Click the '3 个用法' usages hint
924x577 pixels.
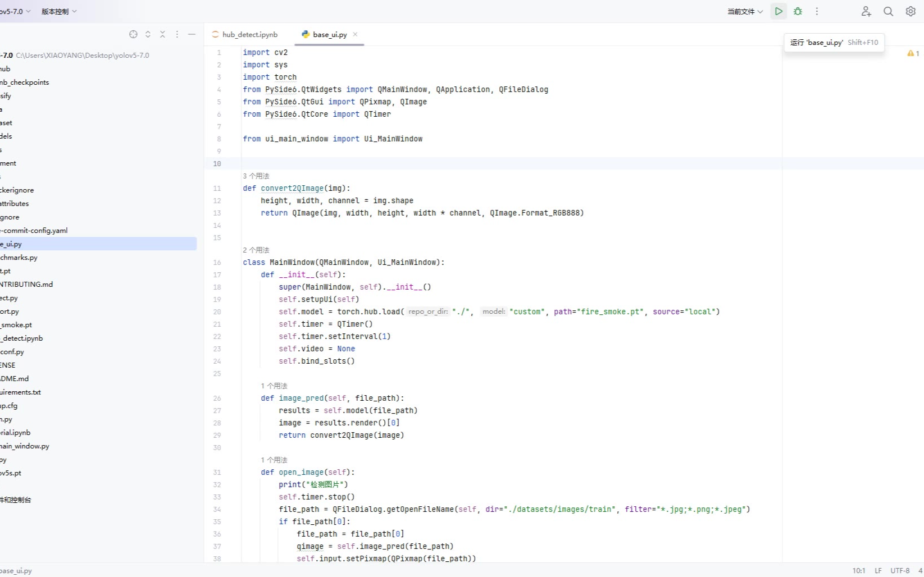pos(256,176)
